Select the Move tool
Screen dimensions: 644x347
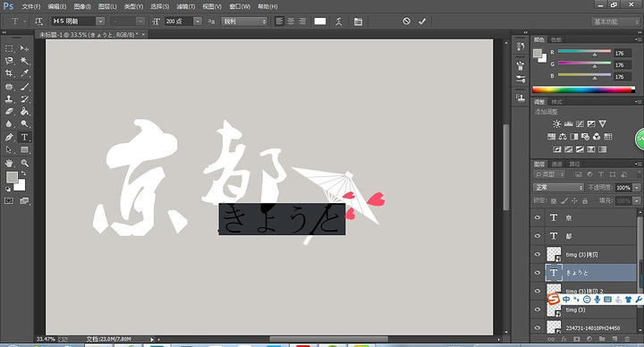click(x=25, y=48)
